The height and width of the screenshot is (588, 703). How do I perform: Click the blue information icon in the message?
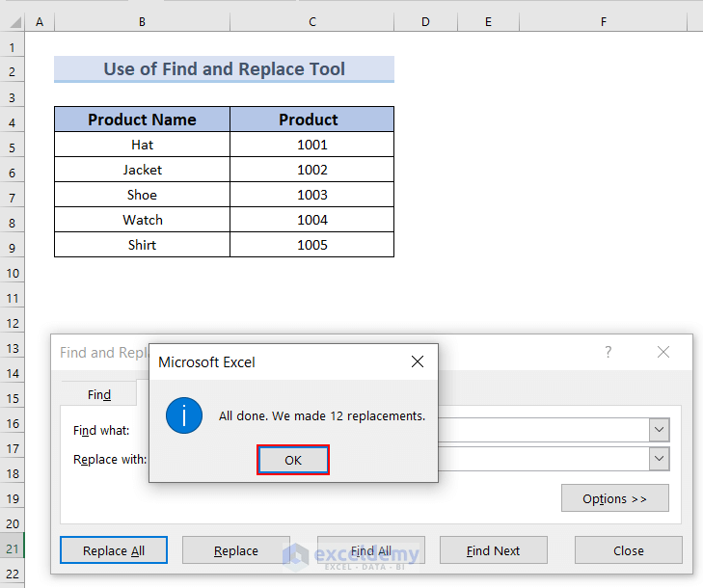184,415
